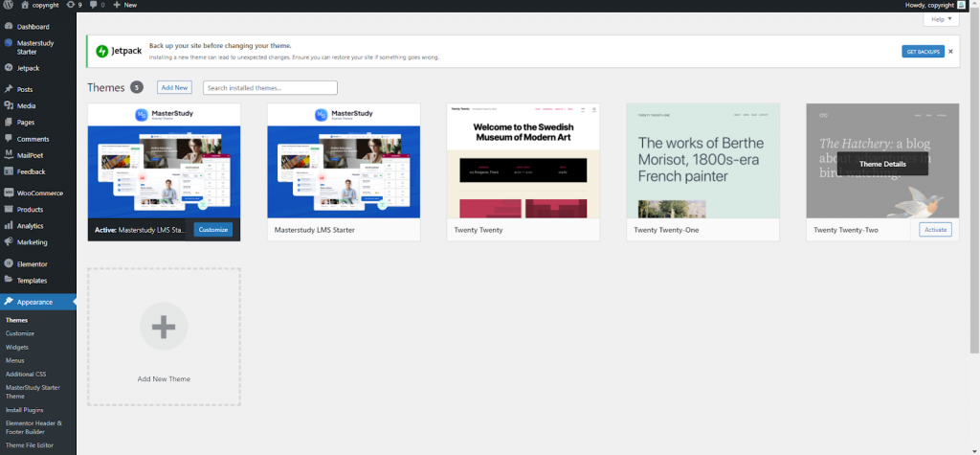Click Customize on the active theme
Screen dimensions: 980x455
(x=212, y=230)
